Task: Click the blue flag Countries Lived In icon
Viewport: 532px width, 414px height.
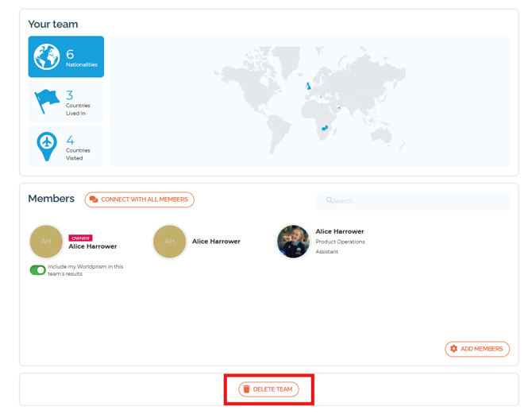Action: tap(47, 101)
